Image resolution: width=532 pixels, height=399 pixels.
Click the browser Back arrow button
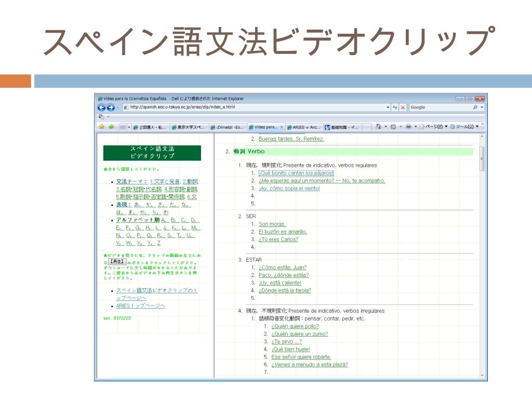pyautogui.click(x=101, y=108)
